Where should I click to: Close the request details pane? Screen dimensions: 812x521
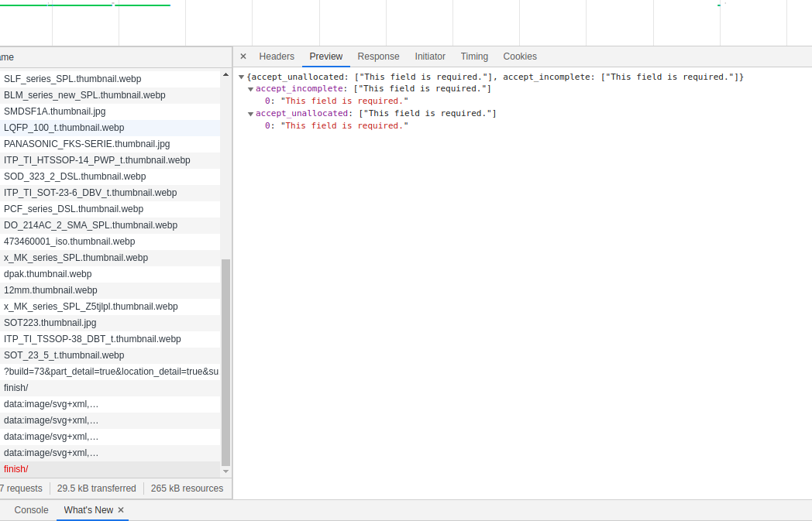click(243, 56)
